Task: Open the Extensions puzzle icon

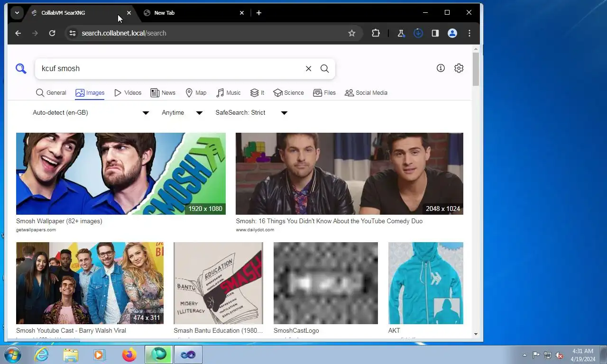Action: click(376, 33)
